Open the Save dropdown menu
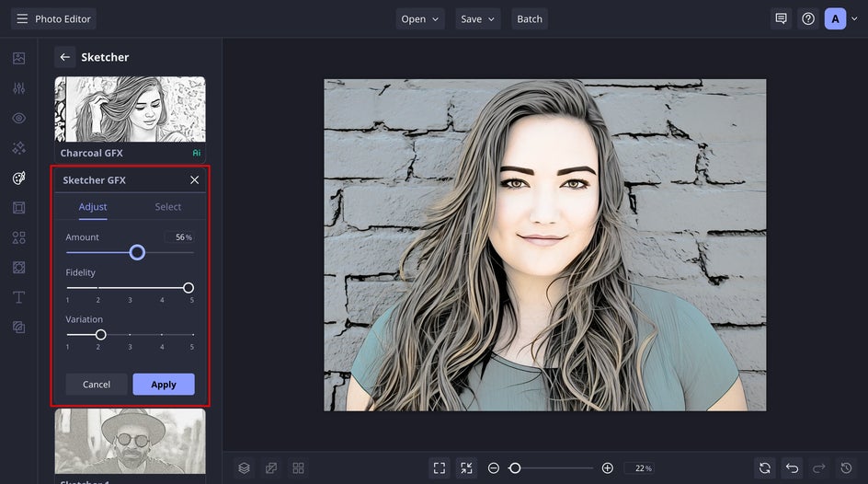The width and height of the screenshot is (868, 484). click(x=478, y=18)
